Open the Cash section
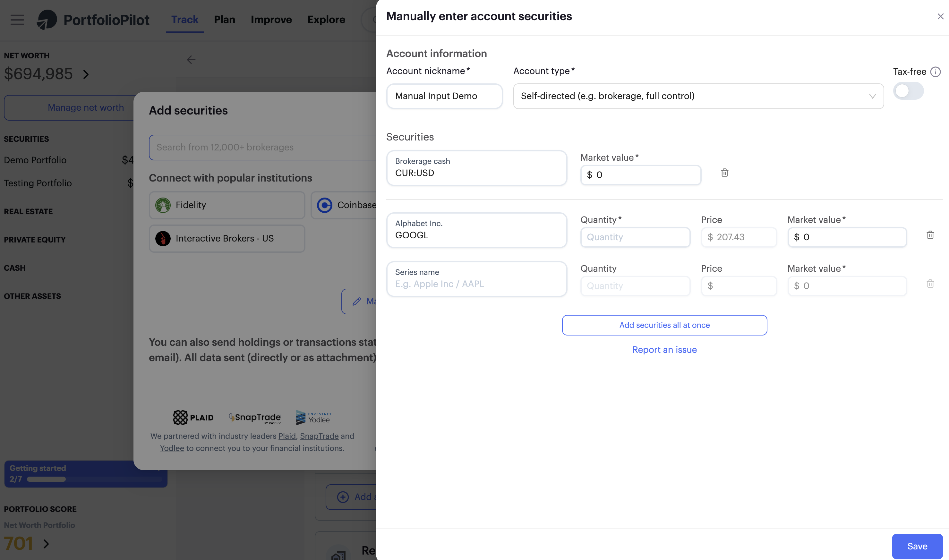This screenshot has height=560, width=949. 15,268
